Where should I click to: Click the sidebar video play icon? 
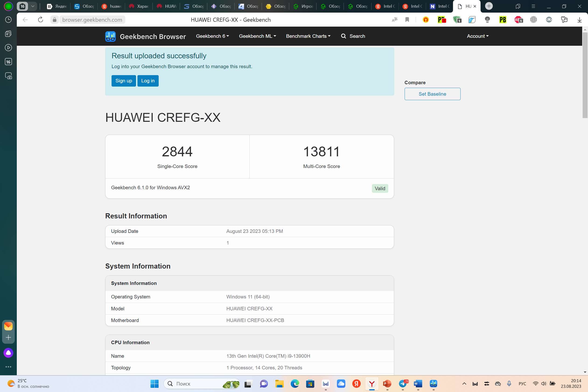click(x=8, y=48)
